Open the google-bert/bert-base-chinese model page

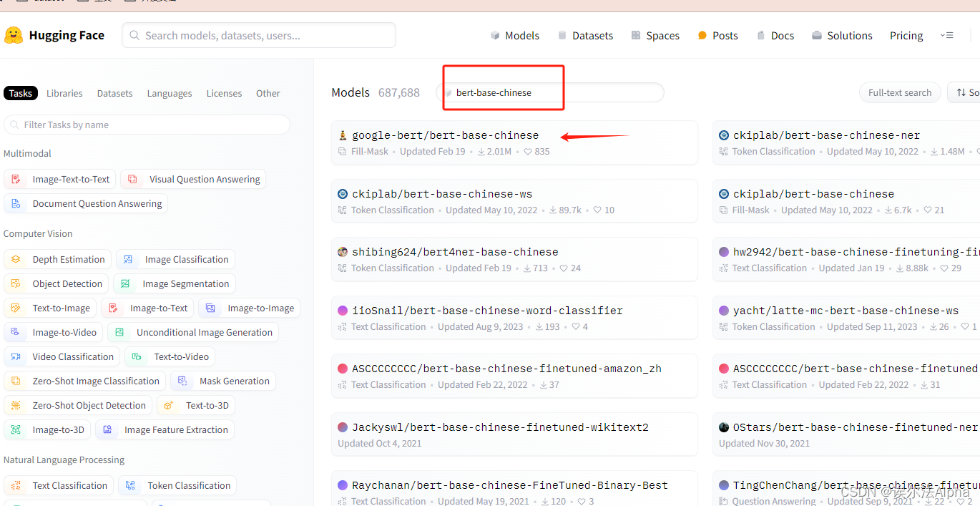click(x=446, y=135)
